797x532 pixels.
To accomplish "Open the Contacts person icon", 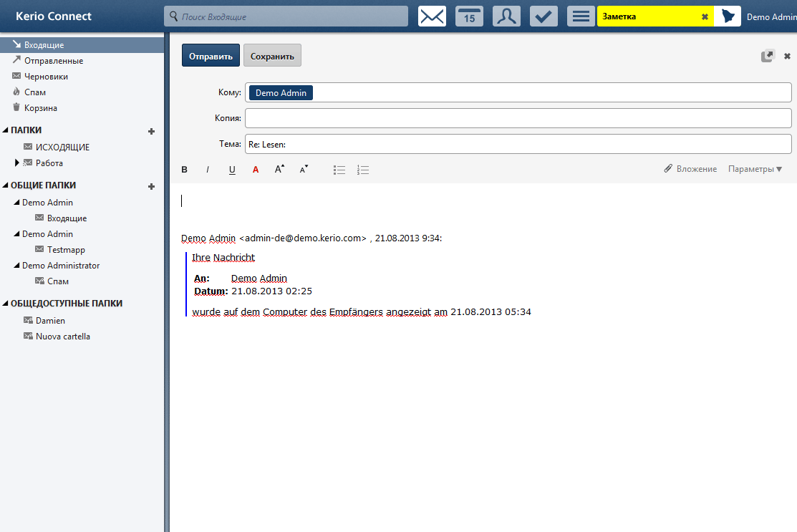I will tap(506, 16).
